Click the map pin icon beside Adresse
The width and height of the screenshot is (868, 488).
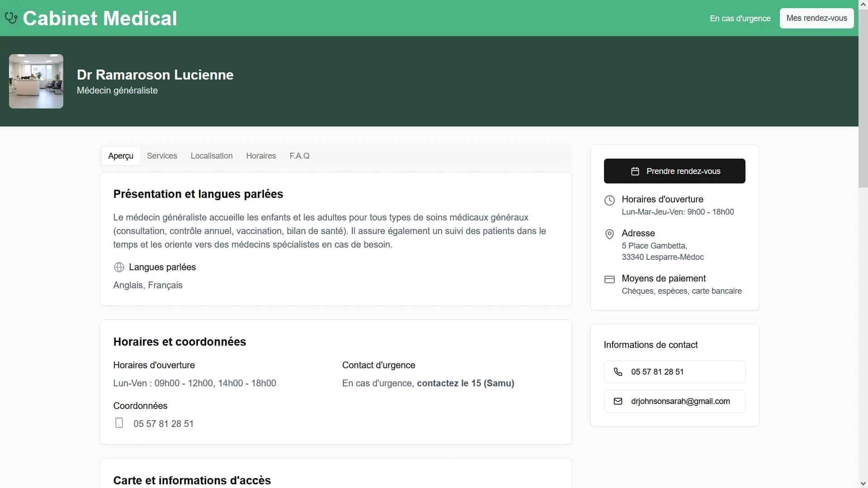[609, 234]
